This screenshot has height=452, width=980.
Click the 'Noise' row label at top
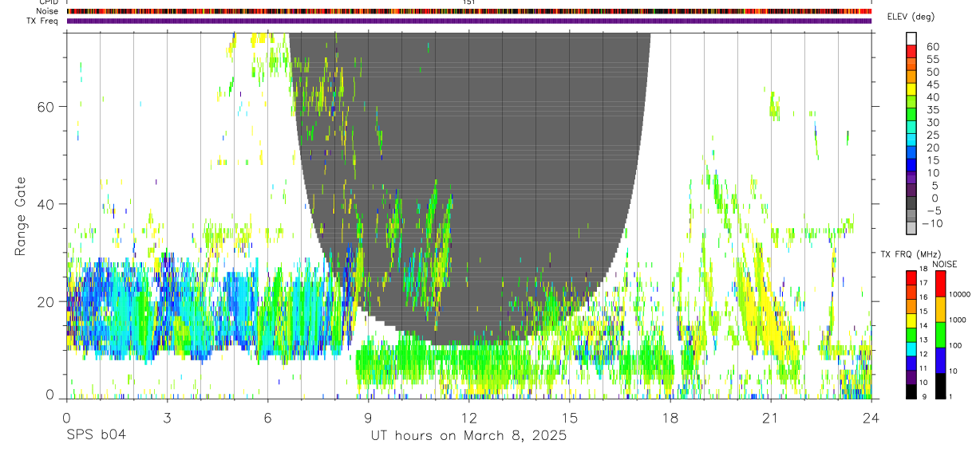[47, 11]
